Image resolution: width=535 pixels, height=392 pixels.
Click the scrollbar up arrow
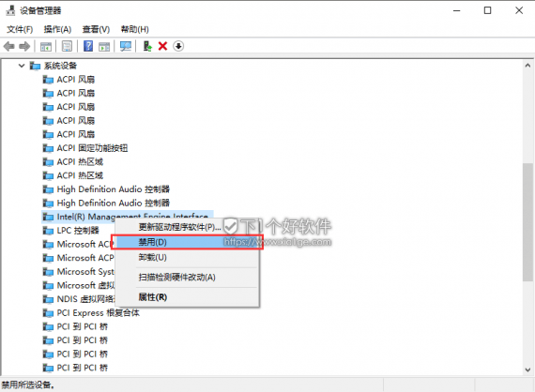click(527, 65)
